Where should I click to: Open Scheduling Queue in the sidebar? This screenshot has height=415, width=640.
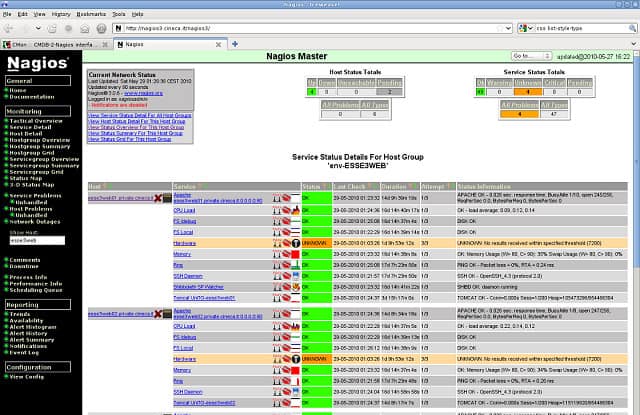pyautogui.click(x=36, y=290)
